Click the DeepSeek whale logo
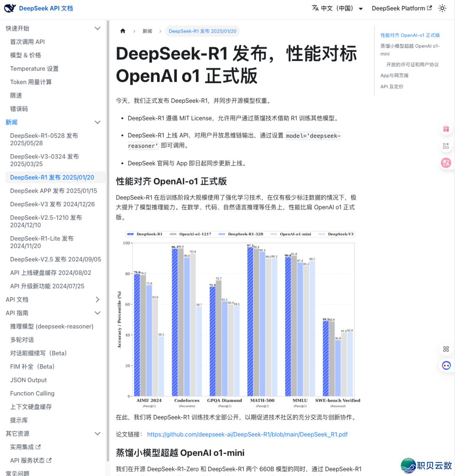The image size is (455, 476). (10, 8)
